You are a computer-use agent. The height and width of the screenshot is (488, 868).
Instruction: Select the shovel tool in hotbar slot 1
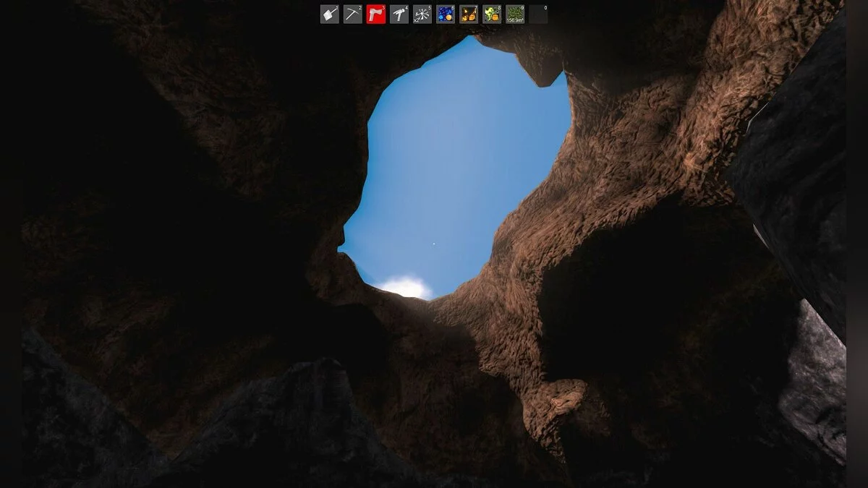pos(330,14)
